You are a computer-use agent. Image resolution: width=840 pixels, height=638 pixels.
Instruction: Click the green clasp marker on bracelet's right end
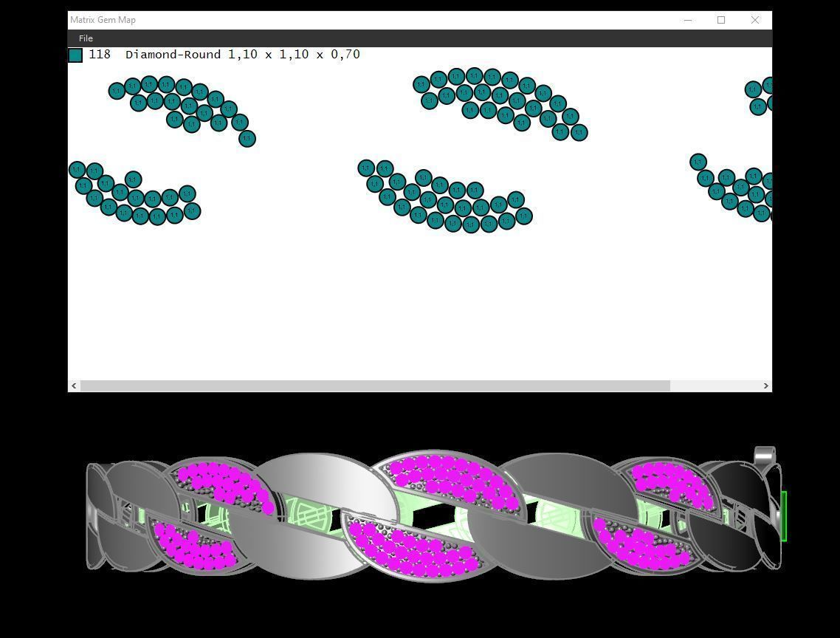784,515
